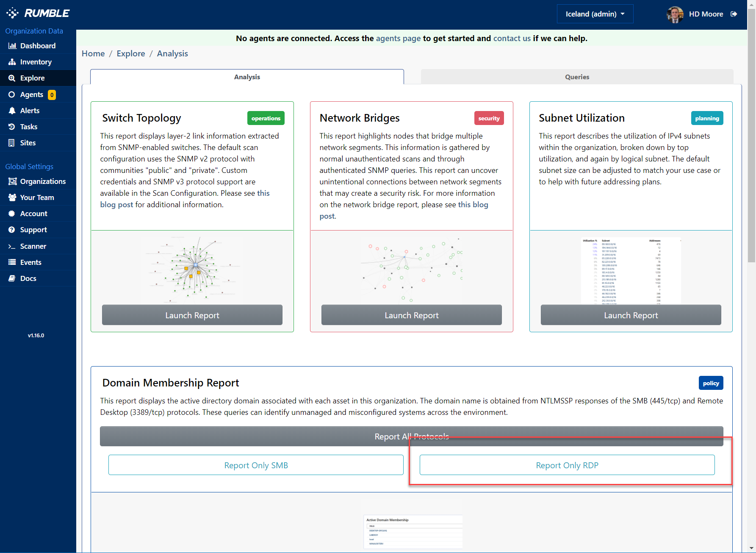Click the Explore breadcrumb link

131,53
